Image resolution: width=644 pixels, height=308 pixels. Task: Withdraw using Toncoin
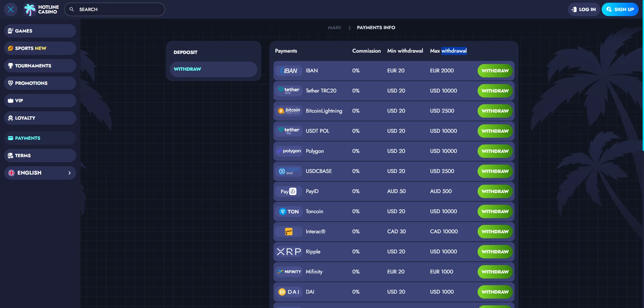[x=495, y=211]
